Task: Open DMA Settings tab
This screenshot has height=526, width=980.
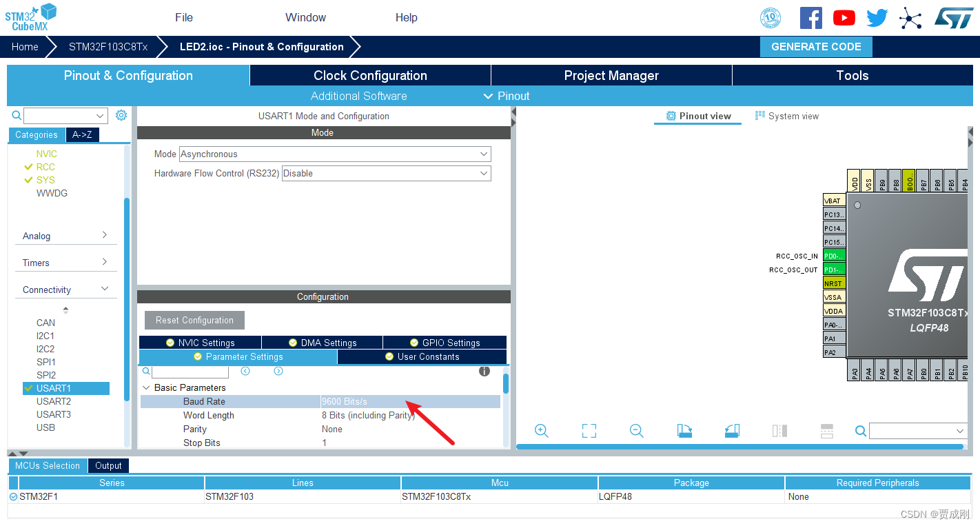Action: 323,343
